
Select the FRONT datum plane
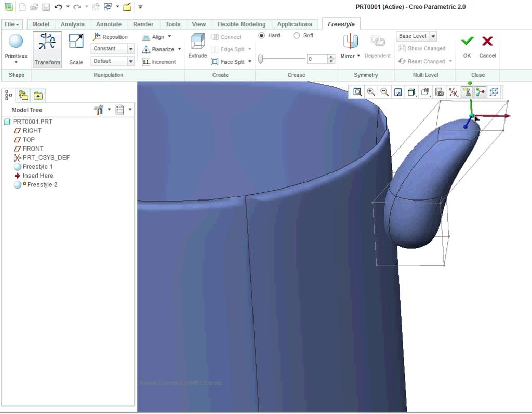29,149
